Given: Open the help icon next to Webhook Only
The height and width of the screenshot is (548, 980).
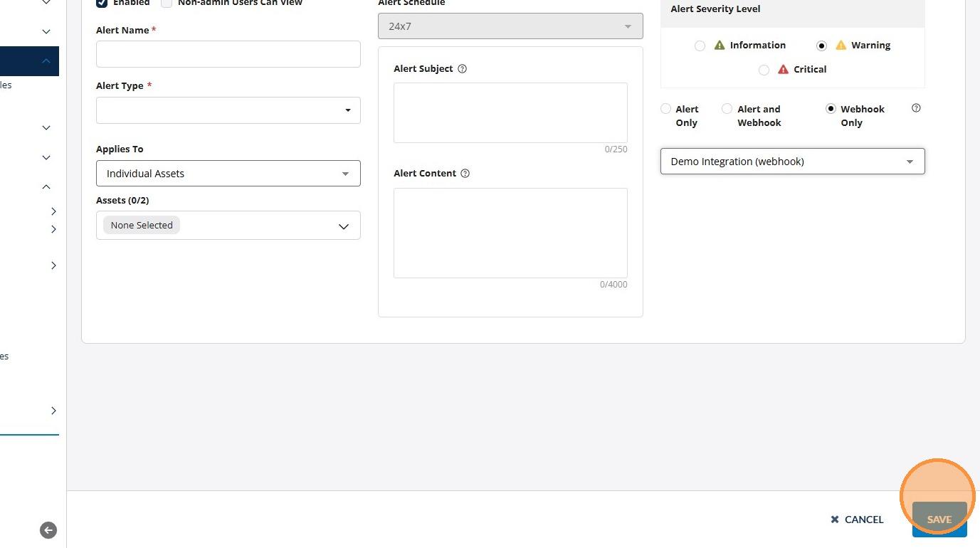Looking at the screenshot, I should pos(917,108).
